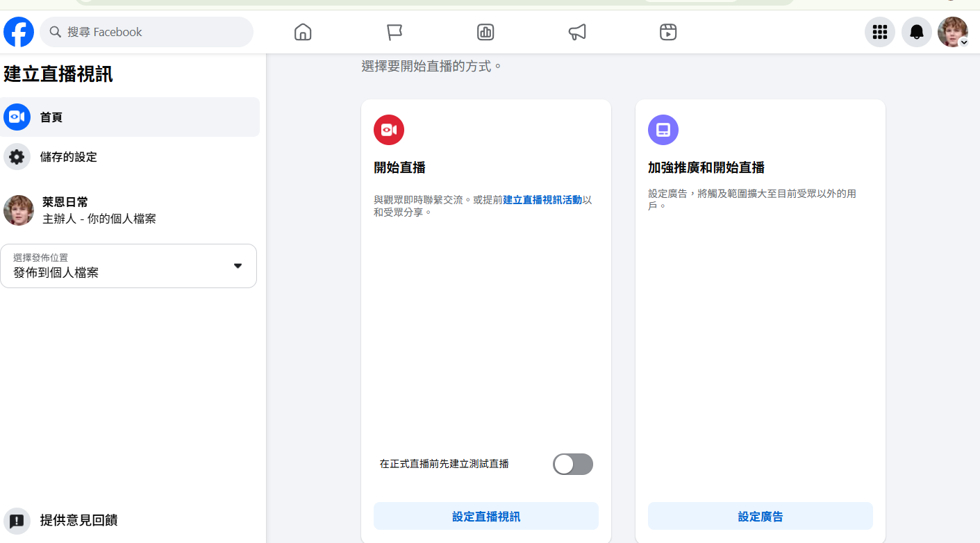Open the Pages flag icon
980x543 pixels.
(395, 32)
